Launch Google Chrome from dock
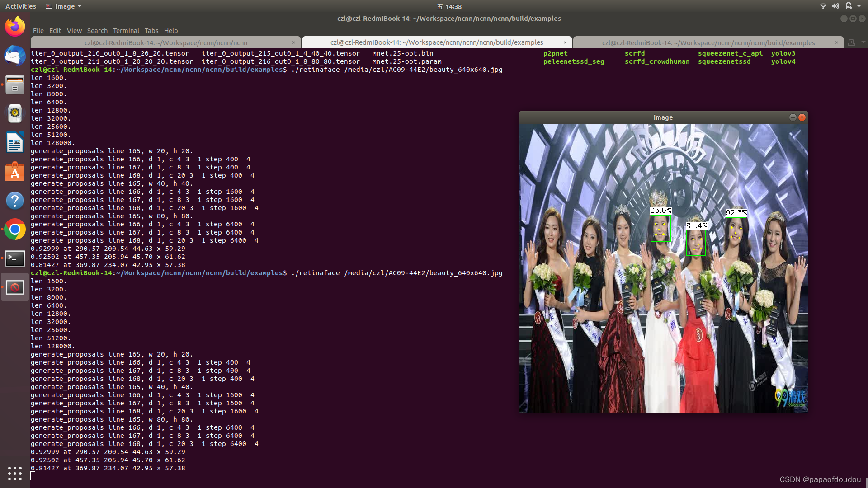The height and width of the screenshot is (488, 868). coord(15,230)
